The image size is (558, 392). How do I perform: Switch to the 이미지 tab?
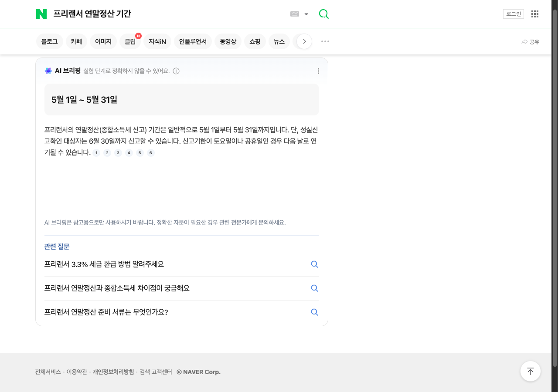click(103, 41)
